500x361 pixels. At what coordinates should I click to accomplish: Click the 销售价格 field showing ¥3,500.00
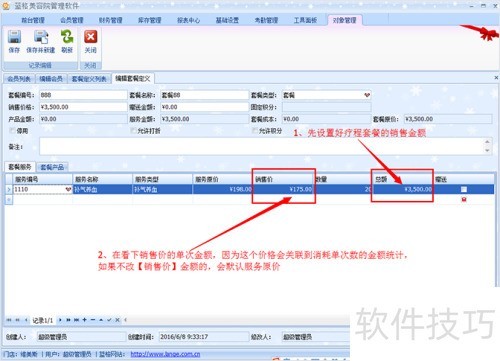(83, 107)
